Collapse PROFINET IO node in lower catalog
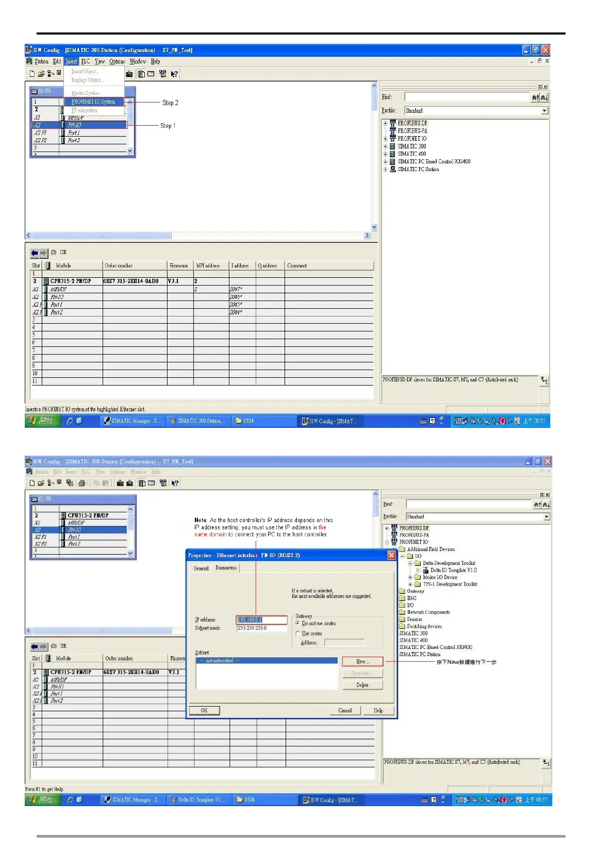Screen dimensions: 614x868 pos(387,542)
